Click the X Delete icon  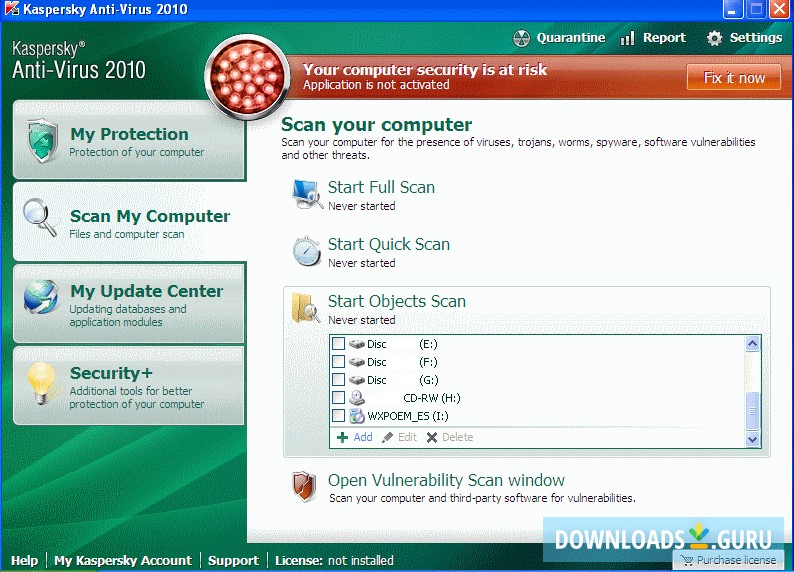432,437
